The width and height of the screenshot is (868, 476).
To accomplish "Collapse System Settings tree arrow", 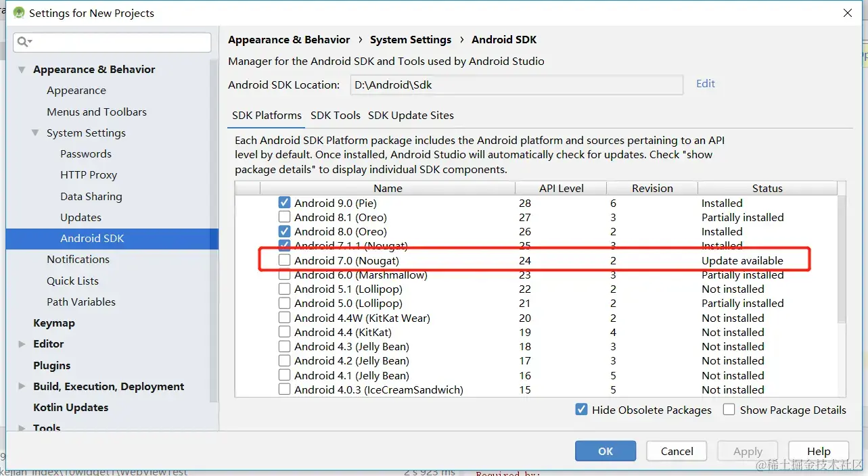I will pyautogui.click(x=35, y=133).
